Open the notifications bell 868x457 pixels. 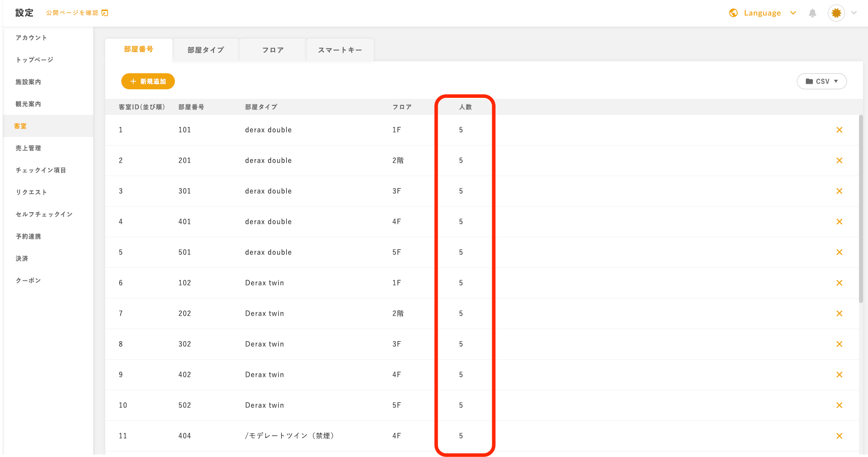812,13
